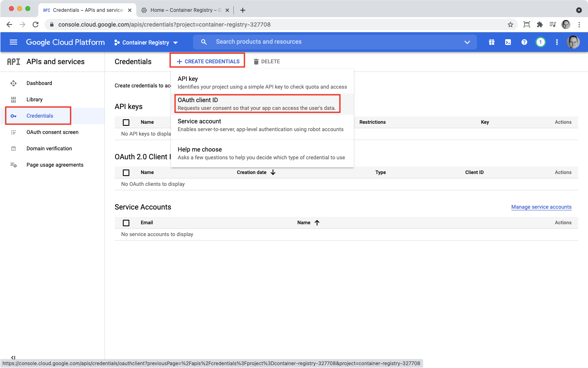Click the screen capture icon in the browser toolbar

click(527, 25)
